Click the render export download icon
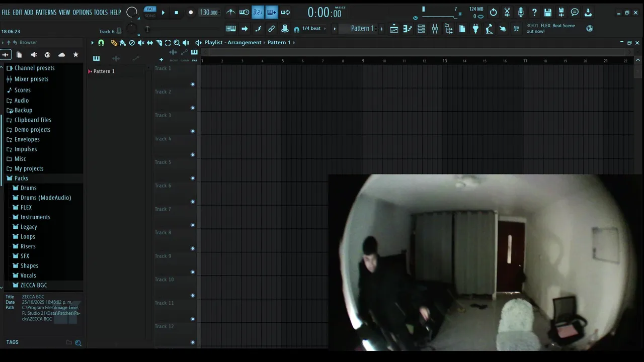The image size is (644, 362). pos(588,12)
